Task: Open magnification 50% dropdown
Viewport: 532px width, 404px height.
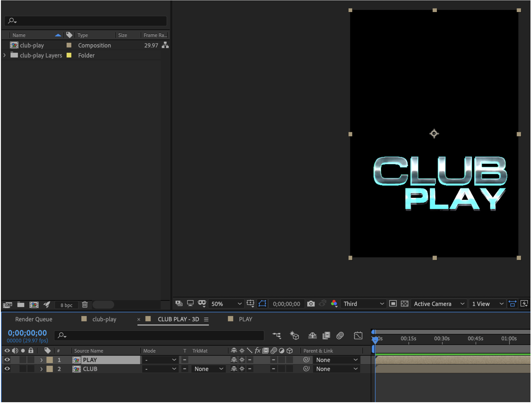Action: pos(227,304)
